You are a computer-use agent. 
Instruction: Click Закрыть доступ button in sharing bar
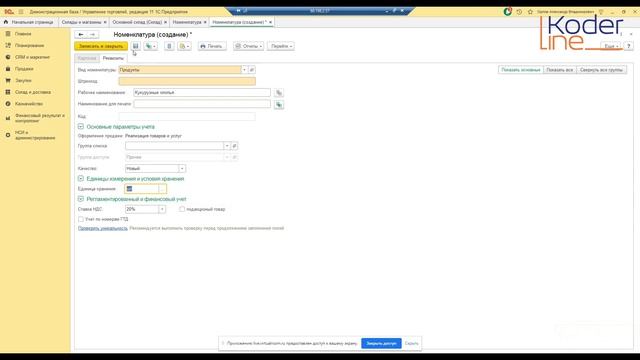381,343
